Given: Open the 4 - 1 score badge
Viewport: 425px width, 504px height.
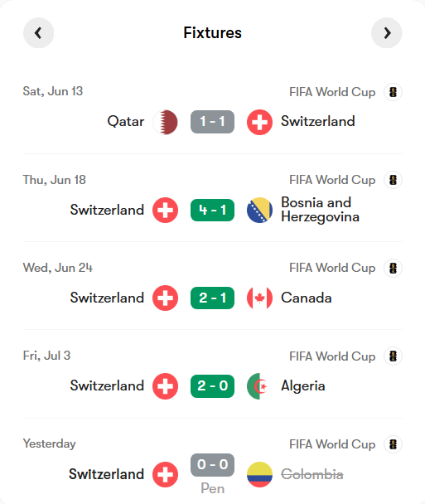Looking at the screenshot, I should tap(212, 211).
